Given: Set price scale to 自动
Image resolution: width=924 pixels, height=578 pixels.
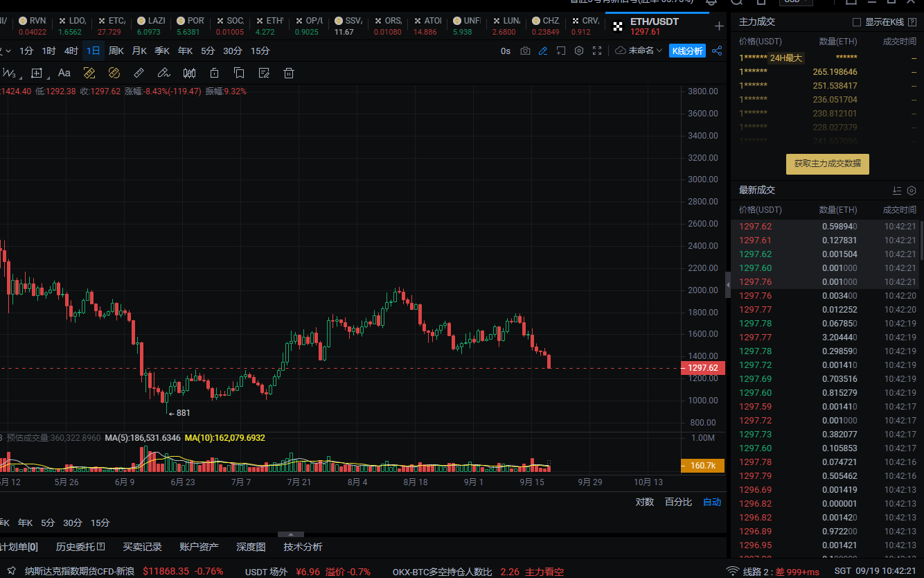Looking at the screenshot, I should coord(712,502).
